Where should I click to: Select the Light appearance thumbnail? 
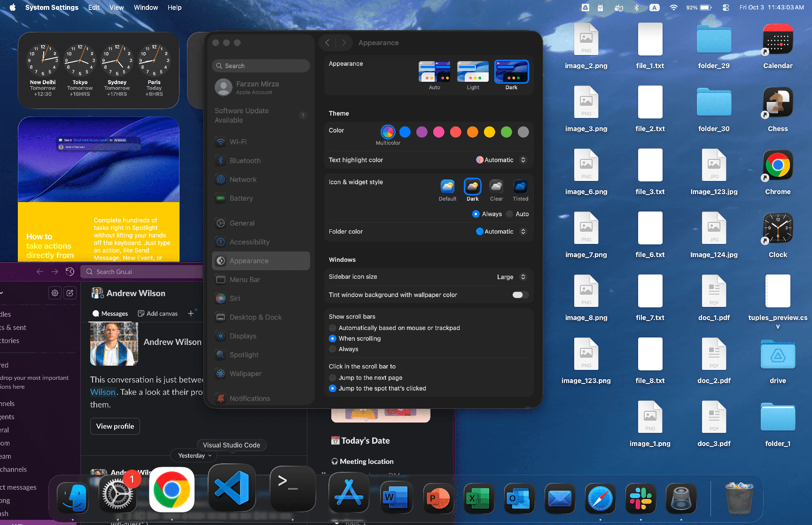click(x=473, y=72)
